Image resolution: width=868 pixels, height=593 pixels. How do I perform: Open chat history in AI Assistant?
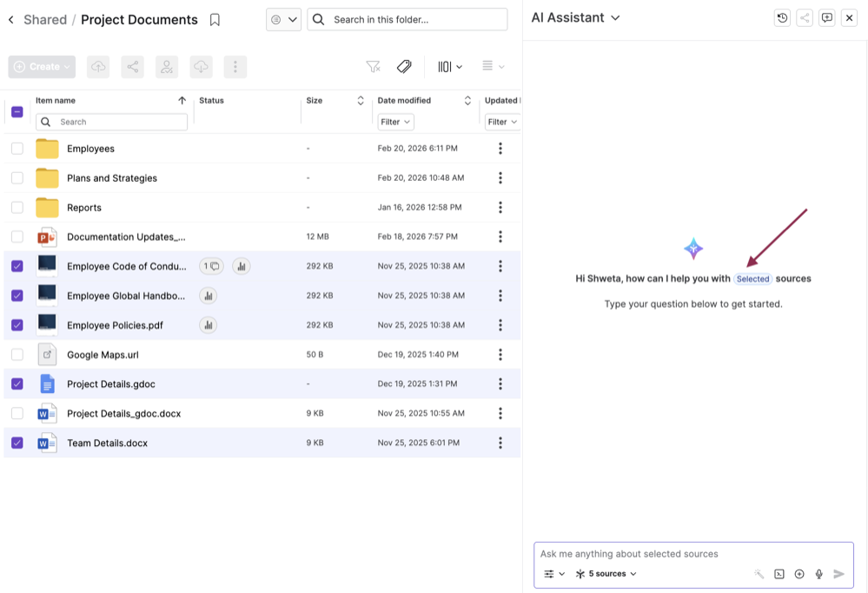(x=782, y=18)
